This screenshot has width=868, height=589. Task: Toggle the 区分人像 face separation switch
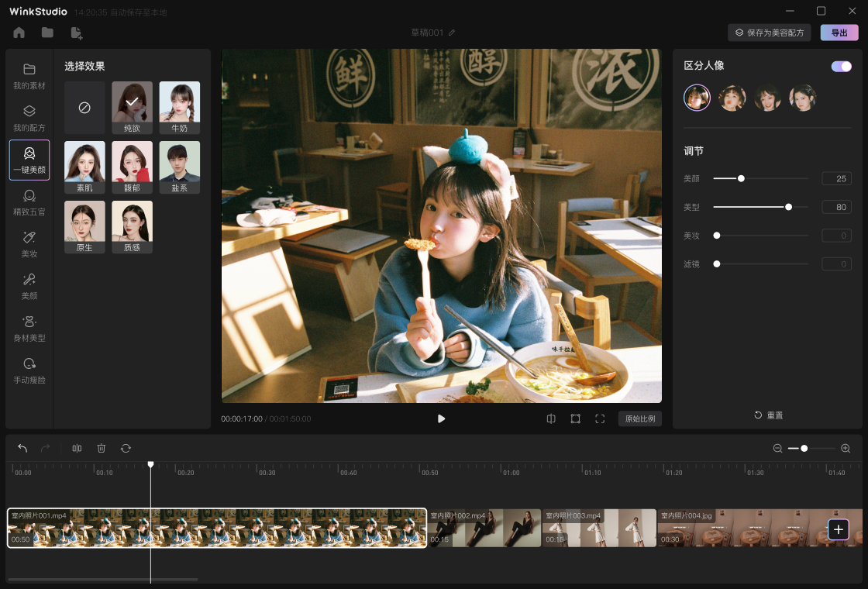[841, 66]
